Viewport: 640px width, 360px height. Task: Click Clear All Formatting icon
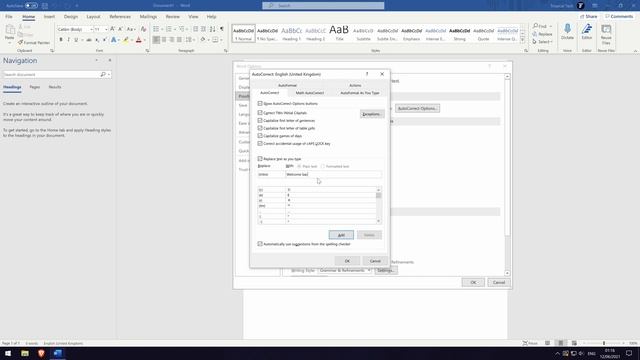pos(143,29)
